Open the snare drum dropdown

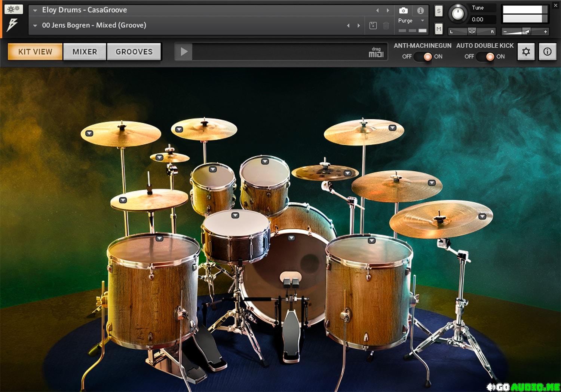(x=235, y=215)
